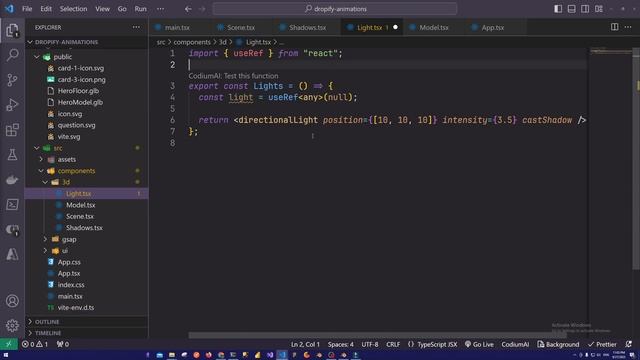
Task: Open the Source Control view
Action: (x=12, y=80)
